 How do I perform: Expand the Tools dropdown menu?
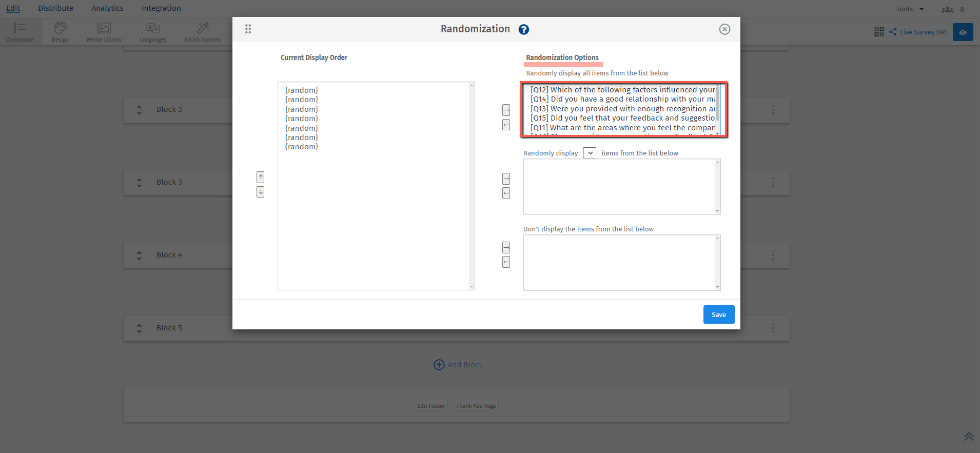pyautogui.click(x=910, y=9)
